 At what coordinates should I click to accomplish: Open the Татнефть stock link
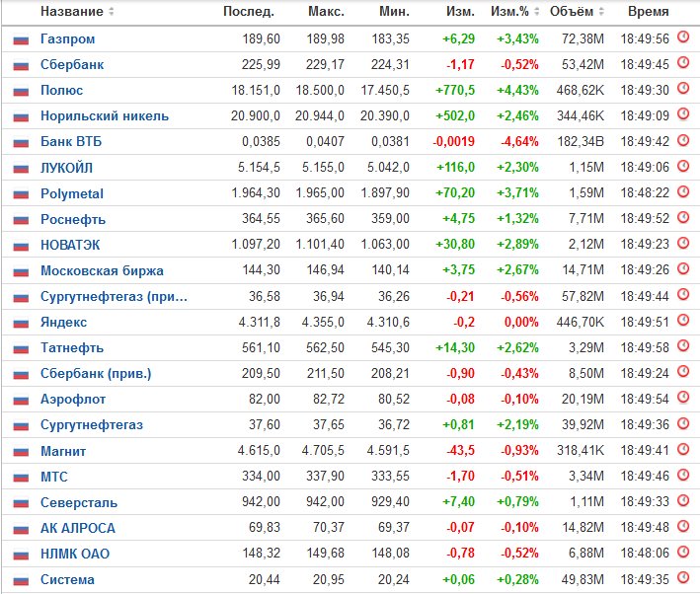[72, 347]
